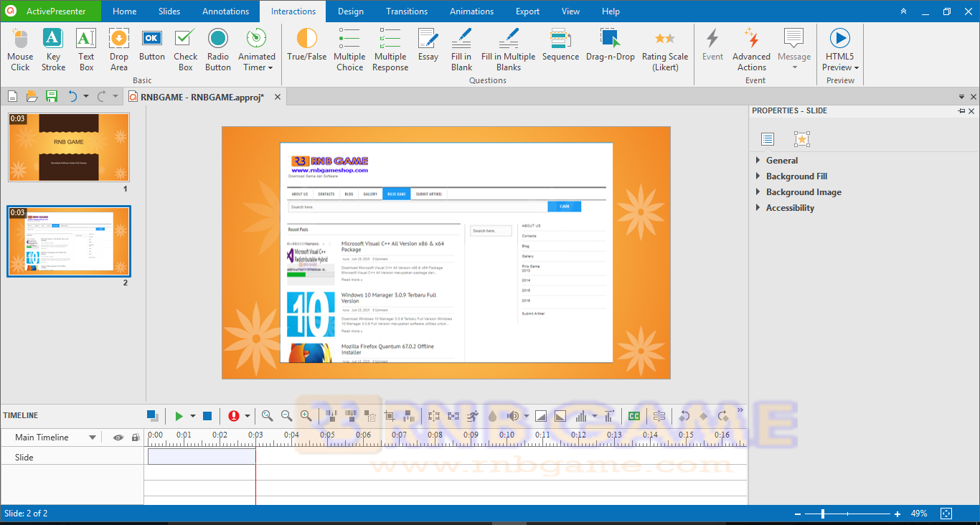Play the timeline preview

point(179,416)
